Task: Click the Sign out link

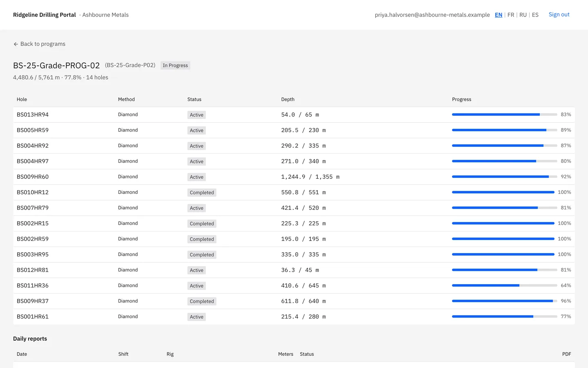Action: pyautogui.click(x=559, y=14)
